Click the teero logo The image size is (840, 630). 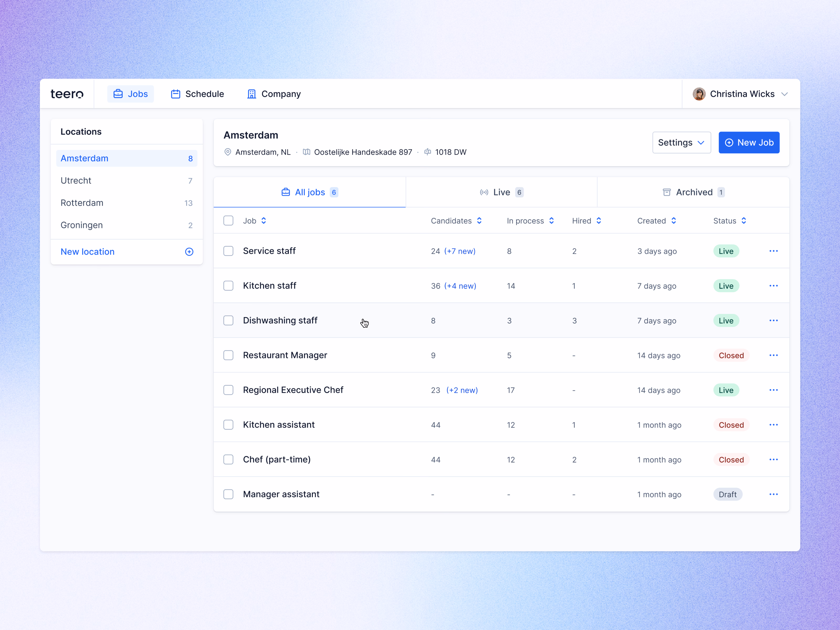pos(67,94)
